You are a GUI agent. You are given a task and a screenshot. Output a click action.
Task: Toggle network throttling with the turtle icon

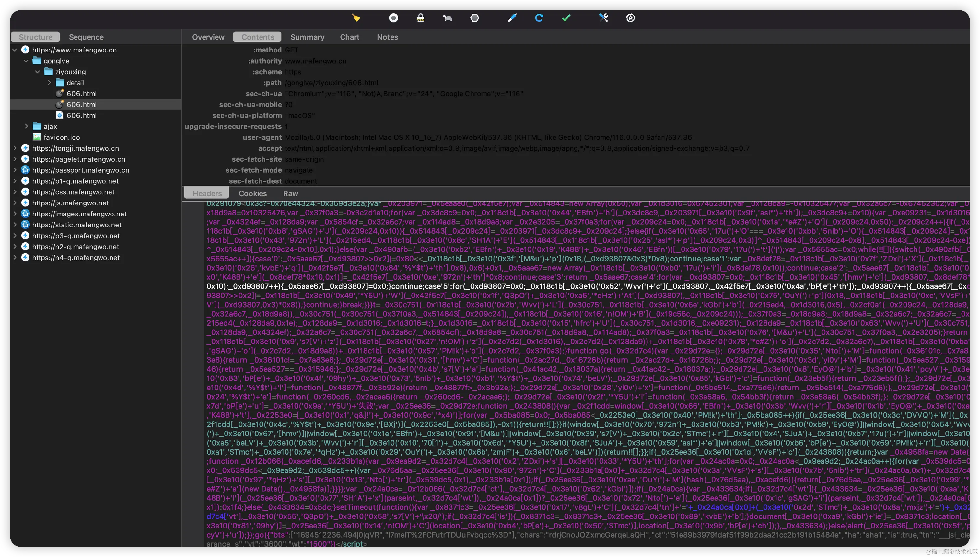[447, 17]
